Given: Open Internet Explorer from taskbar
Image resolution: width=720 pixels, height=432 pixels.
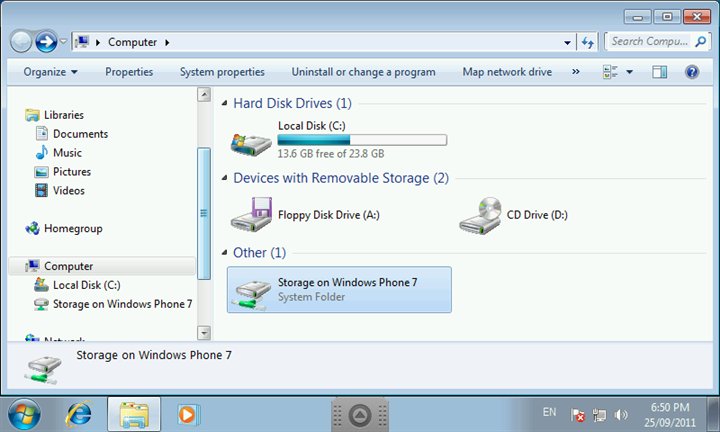Looking at the screenshot, I should coord(79,415).
